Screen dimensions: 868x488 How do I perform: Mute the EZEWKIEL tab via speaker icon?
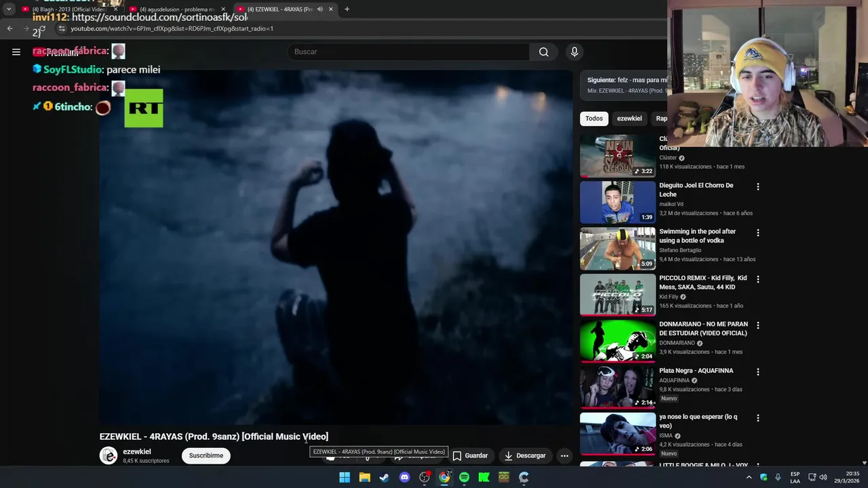319,9
